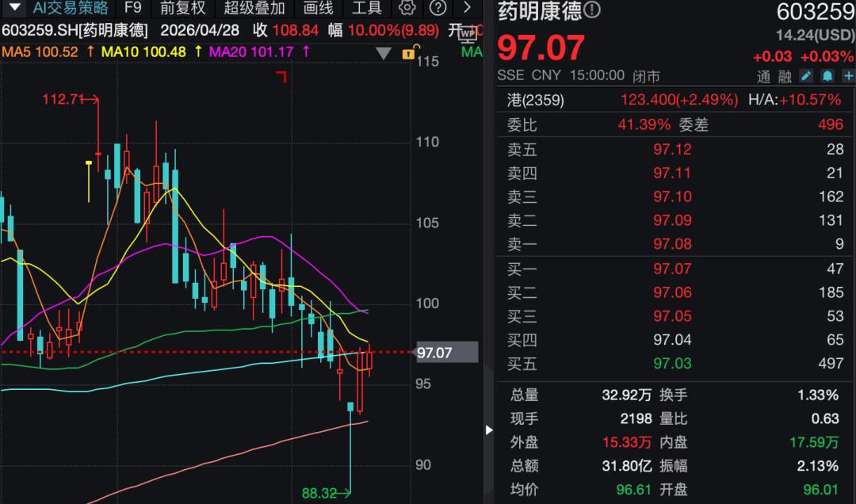The width and height of the screenshot is (856, 504).
Task: Expand the dropdown triangle before AI交易策略
Action: [14, 8]
